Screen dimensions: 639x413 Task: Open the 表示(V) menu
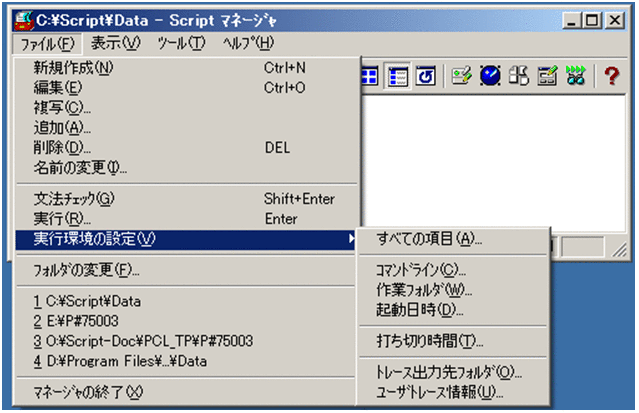click(115, 43)
